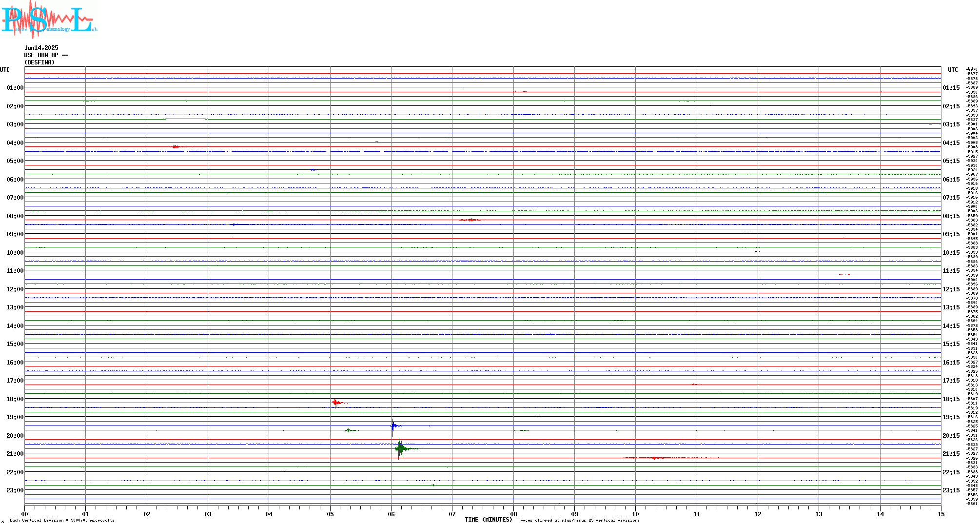Click the 17:15 time label
980x527 pixels.
(x=951, y=381)
